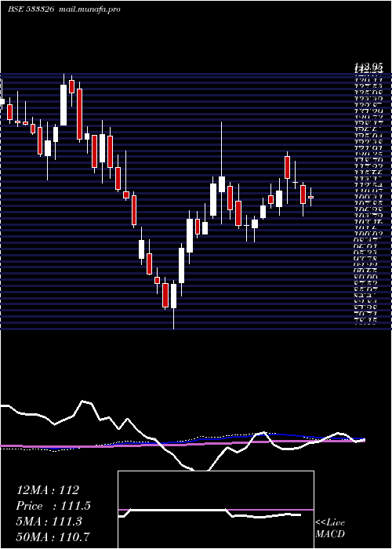This screenshot has width=392, height=549.
Task: Click the mail.munafa.pro watermark text
Action: [88, 9]
